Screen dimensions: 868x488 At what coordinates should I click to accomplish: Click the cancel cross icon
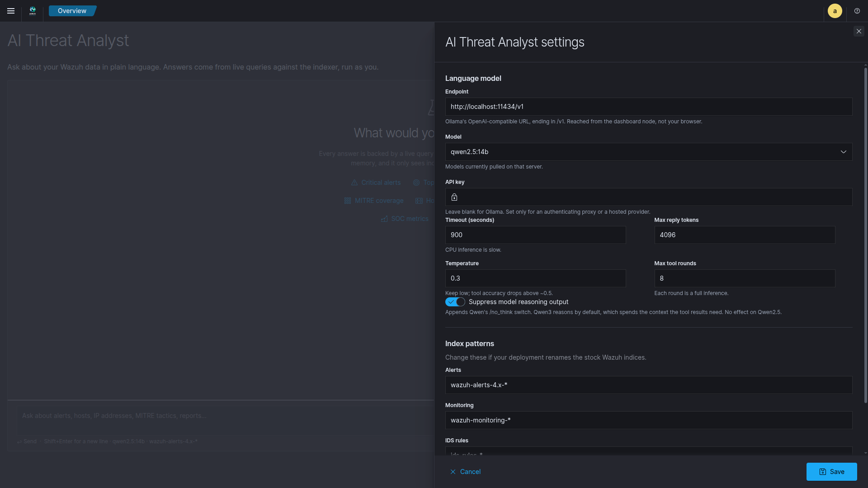tap(453, 472)
